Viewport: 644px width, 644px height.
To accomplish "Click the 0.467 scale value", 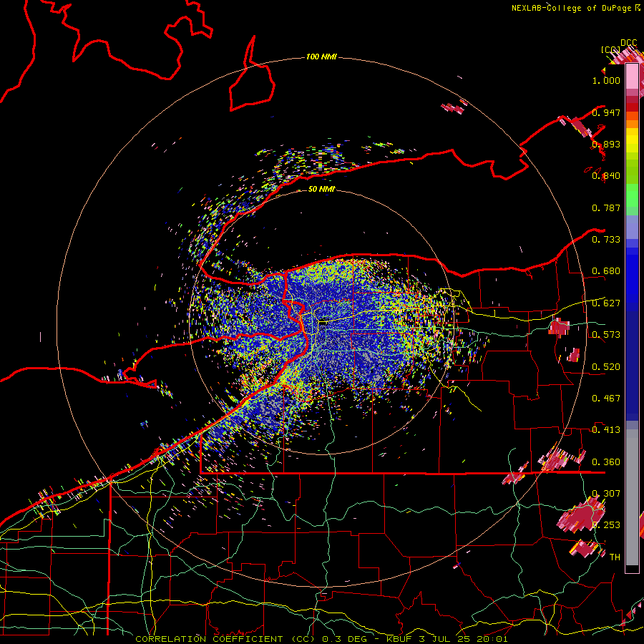I will [606, 399].
